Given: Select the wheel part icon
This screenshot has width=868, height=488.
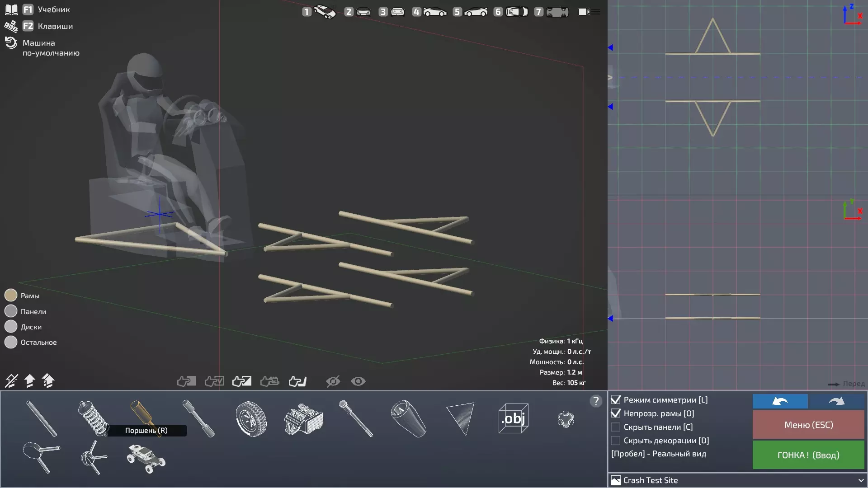Looking at the screenshot, I should click(x=251, y=419).
